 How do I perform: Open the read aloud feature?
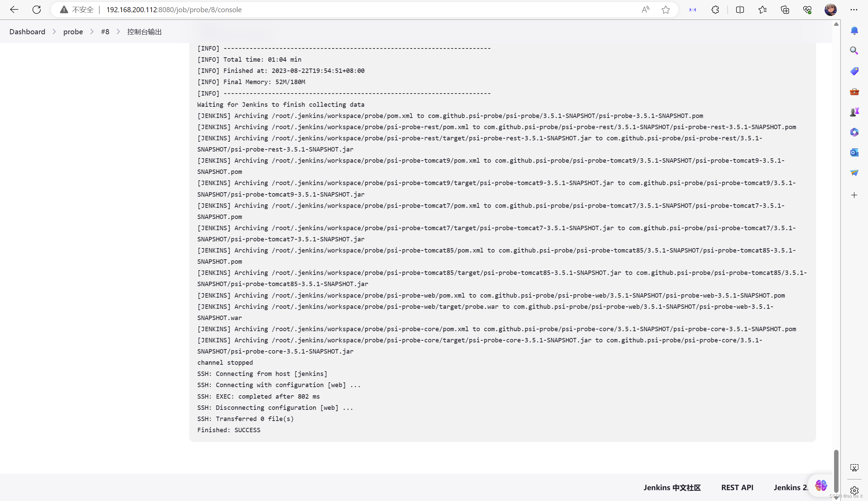tap(645, 9)
